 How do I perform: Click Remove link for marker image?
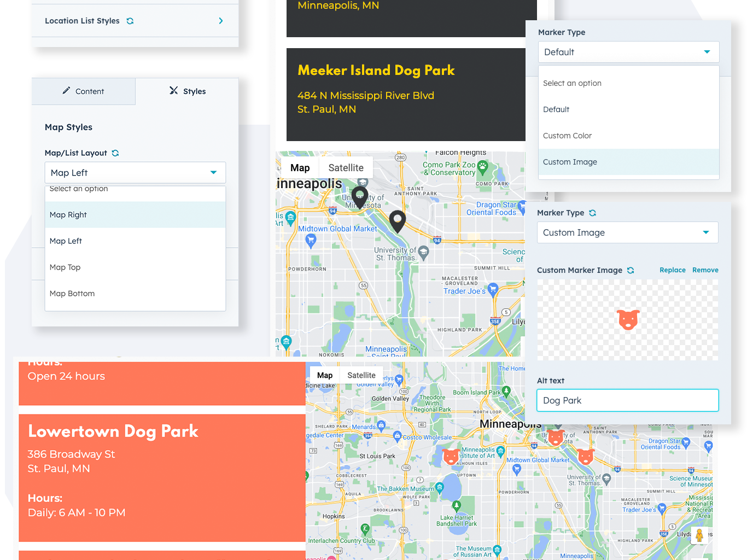pos(705,270)
